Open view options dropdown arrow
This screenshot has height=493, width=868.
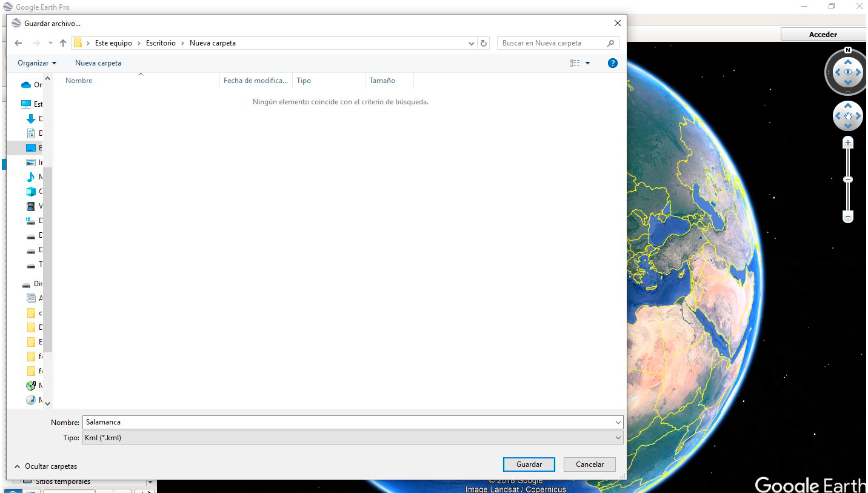(587, 63)
